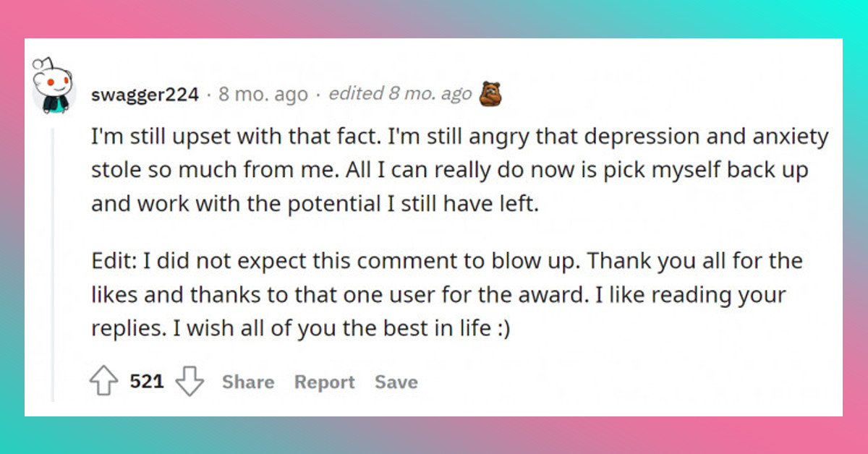Screen dimensions: 868x454
Task: Open swagger224's username link
Action: click(145, 94)
